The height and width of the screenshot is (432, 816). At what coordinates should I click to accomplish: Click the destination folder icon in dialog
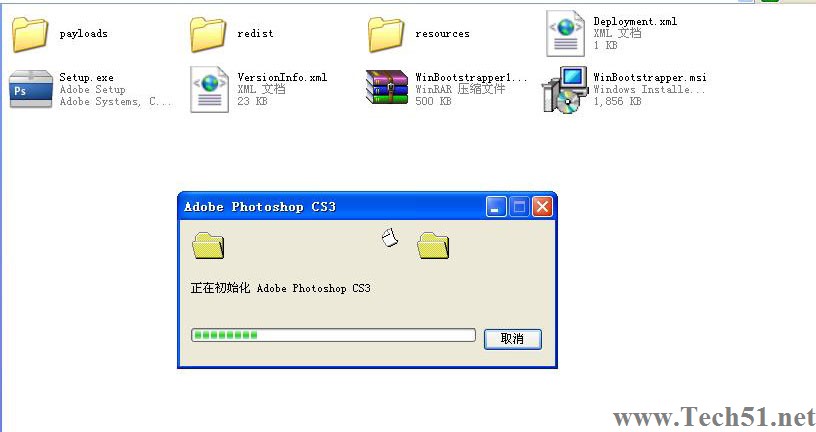coord(433,246)
